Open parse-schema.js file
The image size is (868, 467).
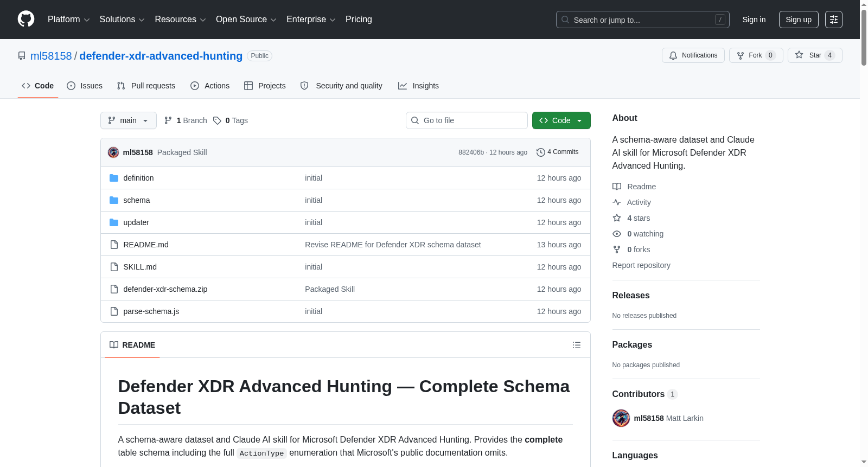pos(151,311)
